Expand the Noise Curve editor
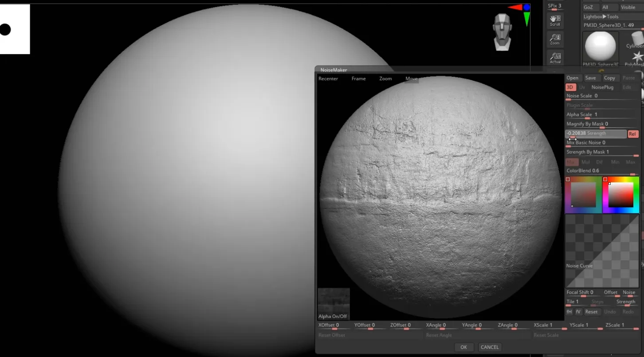Viewport: 644px width, 357px height. pos(602,251)
